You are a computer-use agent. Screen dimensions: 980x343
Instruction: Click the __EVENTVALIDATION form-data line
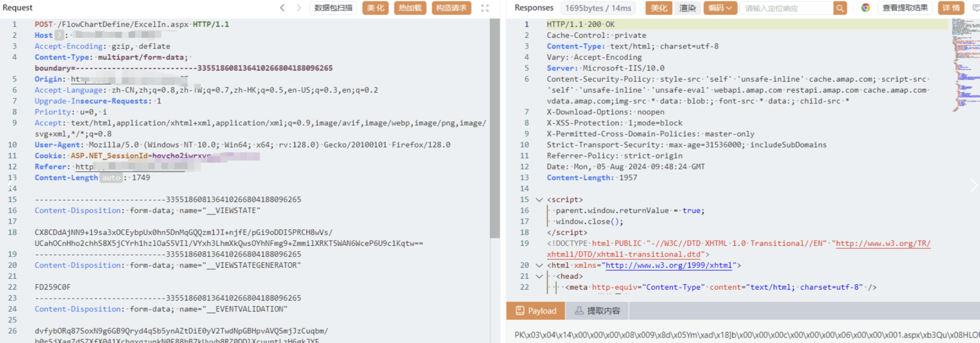161,309
